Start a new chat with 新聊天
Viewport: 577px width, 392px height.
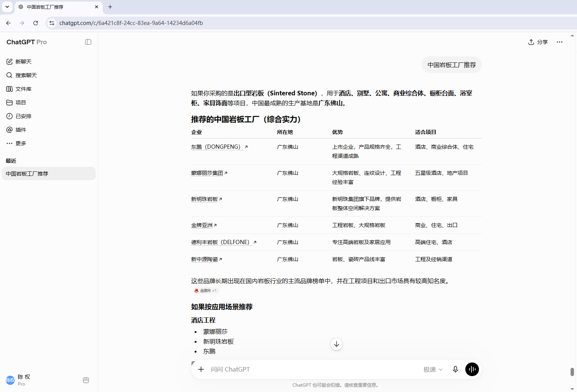coord(49,62)
